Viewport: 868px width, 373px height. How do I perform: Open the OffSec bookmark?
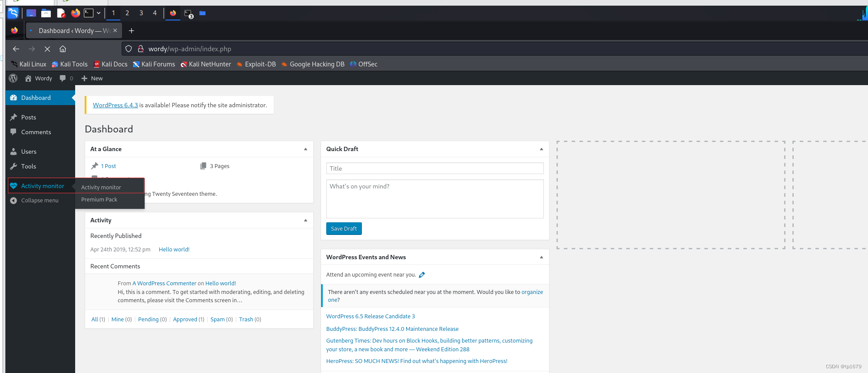364,64
